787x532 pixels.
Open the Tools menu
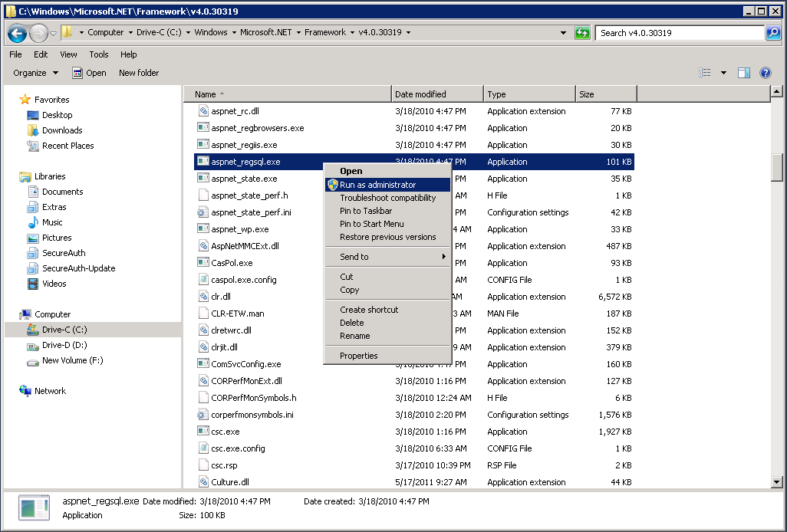click(x=99, y=54)
